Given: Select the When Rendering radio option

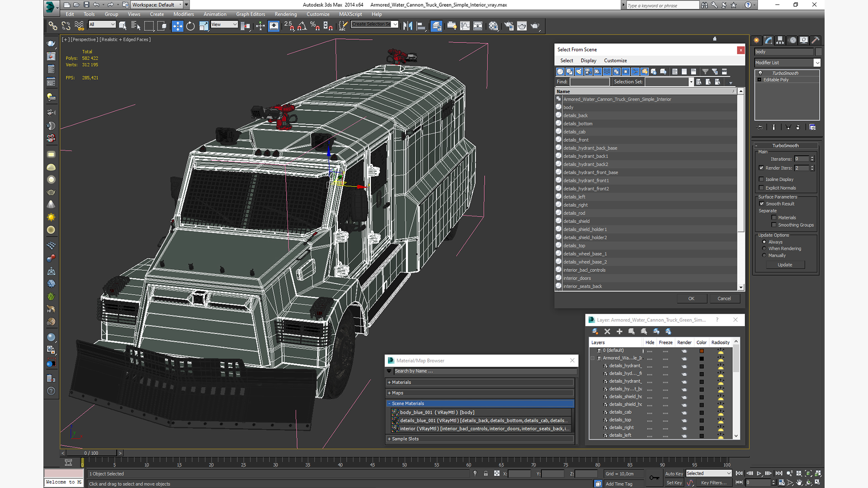Looking at the screenshot, I should pos(764,249).
